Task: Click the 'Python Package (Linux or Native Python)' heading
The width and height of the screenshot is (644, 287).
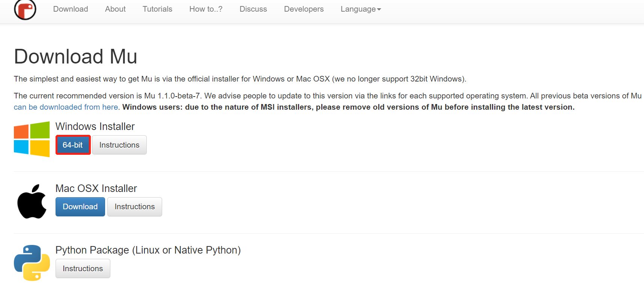Action: pos(148,250)
